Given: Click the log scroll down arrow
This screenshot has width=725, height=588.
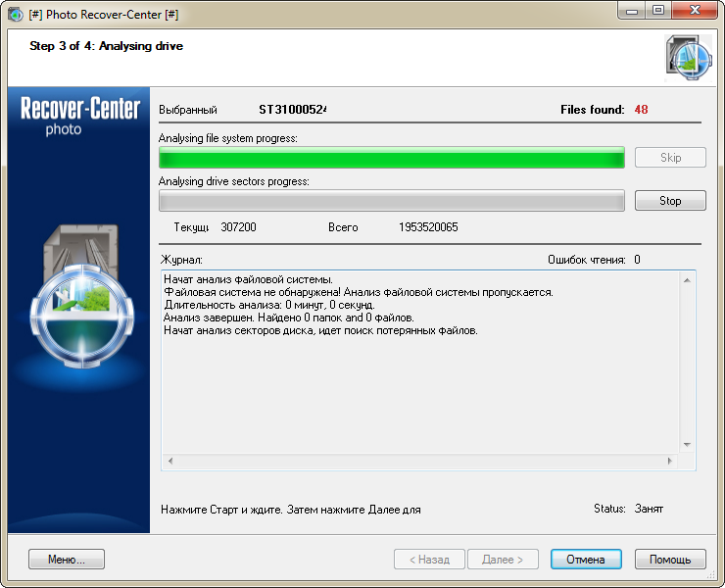Looking at the screenshot, I should 687,445.
